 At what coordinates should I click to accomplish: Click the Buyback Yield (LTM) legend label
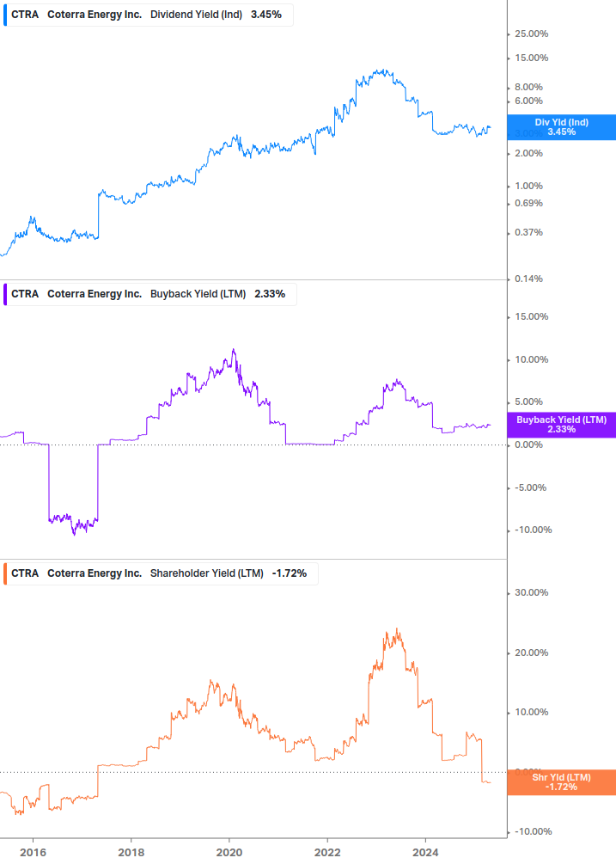click(x=198, y=294)
